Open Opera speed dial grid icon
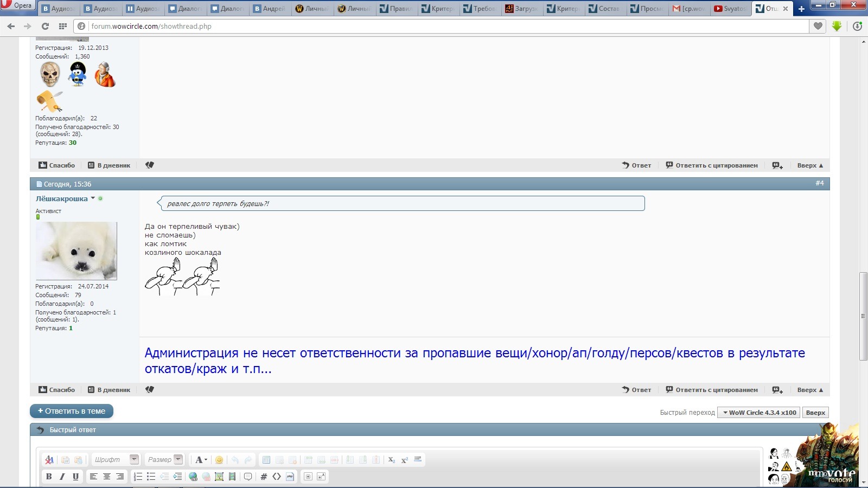Viewport: 868px width, 488px height. click(x=63, y=26)
